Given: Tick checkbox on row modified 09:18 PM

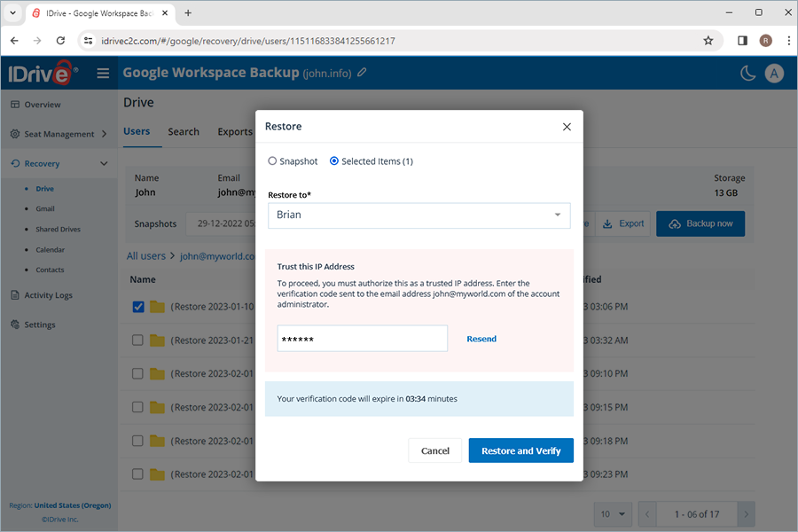Looking at the screenshot, I should click(x=138, y=441).
